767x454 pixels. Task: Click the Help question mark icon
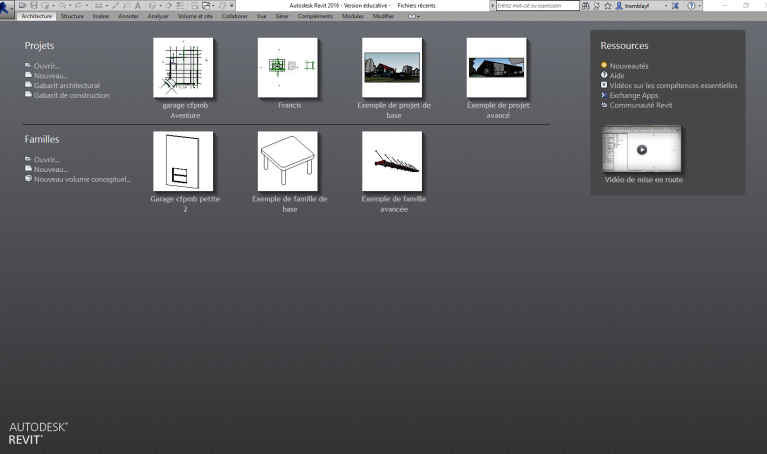click(x=691, y=6)
